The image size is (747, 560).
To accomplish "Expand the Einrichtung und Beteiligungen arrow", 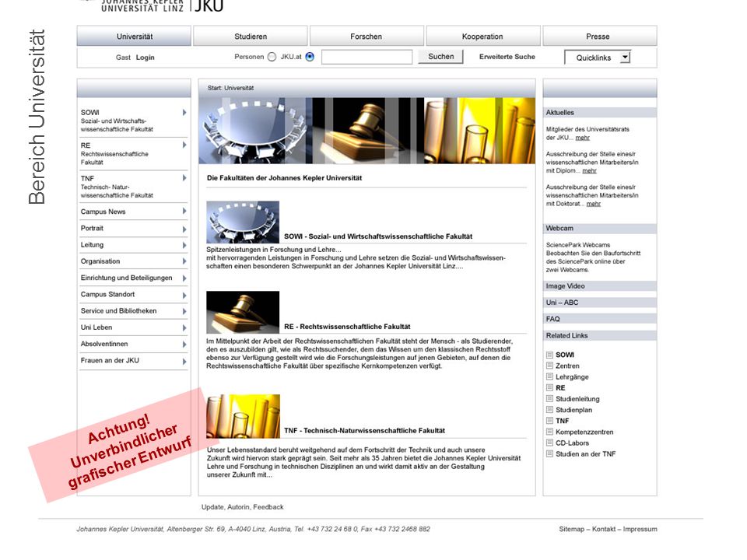I will (x=184, y=278).
